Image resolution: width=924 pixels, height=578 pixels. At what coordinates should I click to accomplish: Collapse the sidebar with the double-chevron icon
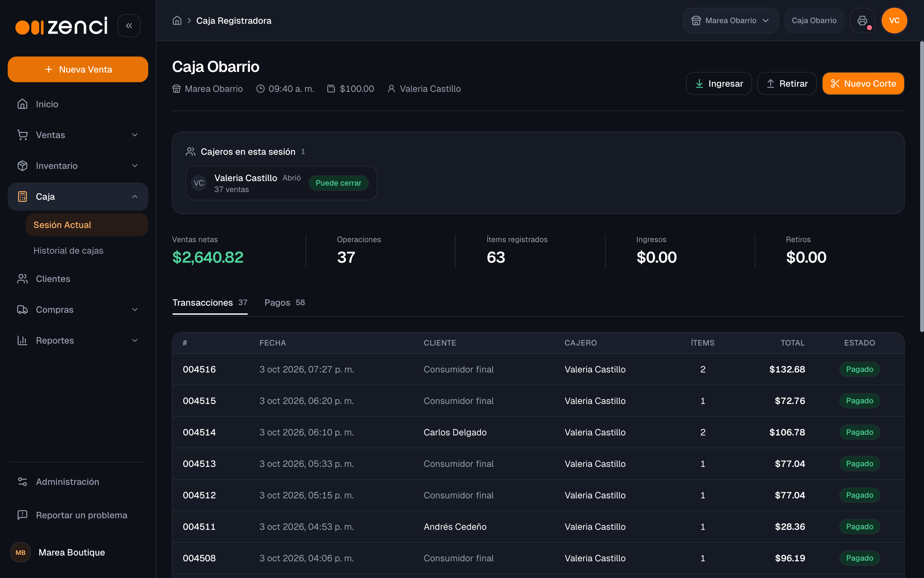click(x=129, y=26)
